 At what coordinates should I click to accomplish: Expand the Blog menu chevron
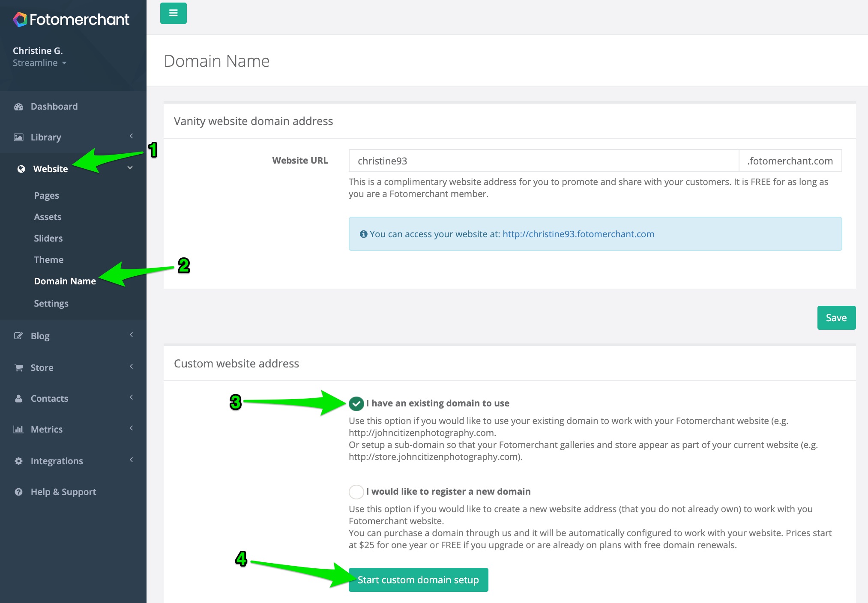click(x=131, y=335)
